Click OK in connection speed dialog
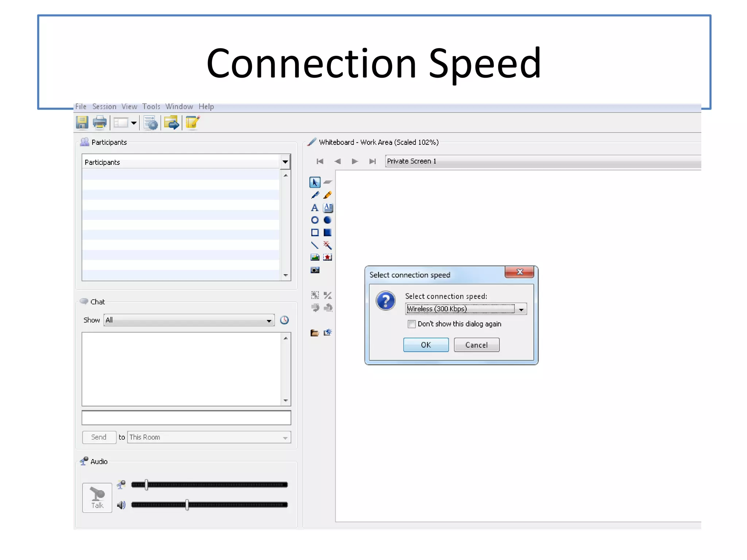 pos(426,345)
